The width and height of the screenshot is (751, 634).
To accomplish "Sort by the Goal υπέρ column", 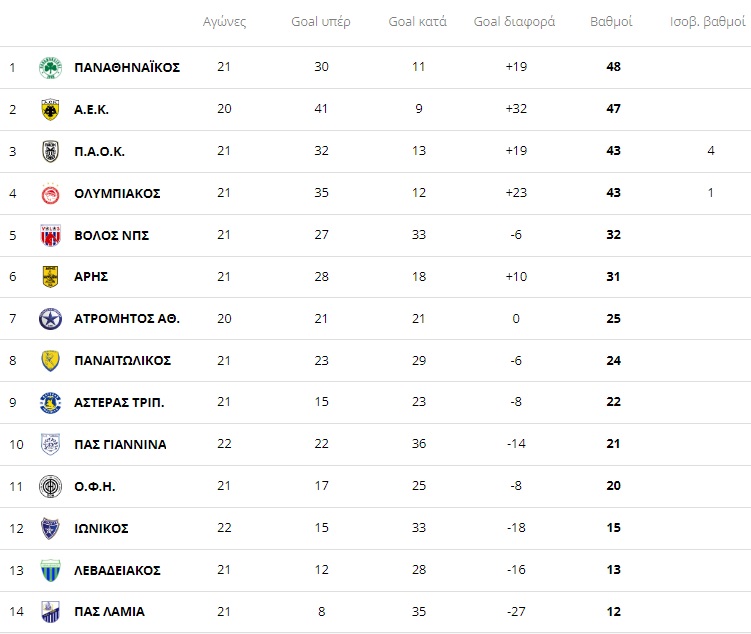I will coord(321,22).
